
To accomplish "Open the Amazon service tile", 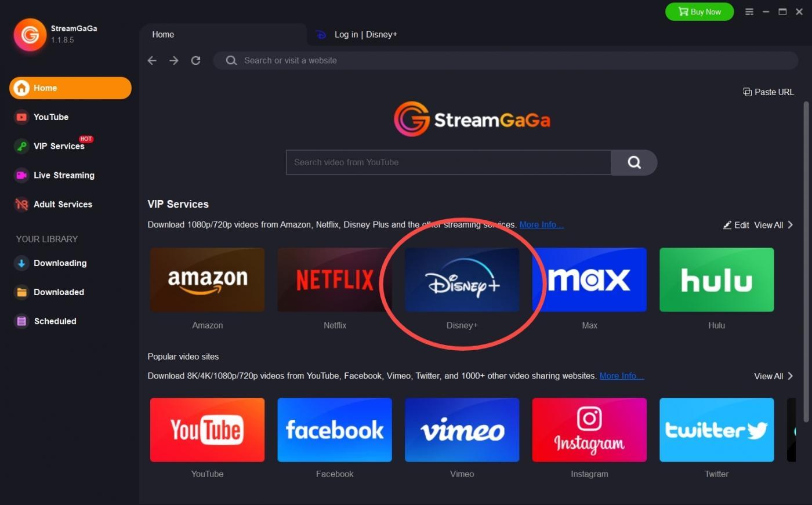I will [x=207, y=280].
